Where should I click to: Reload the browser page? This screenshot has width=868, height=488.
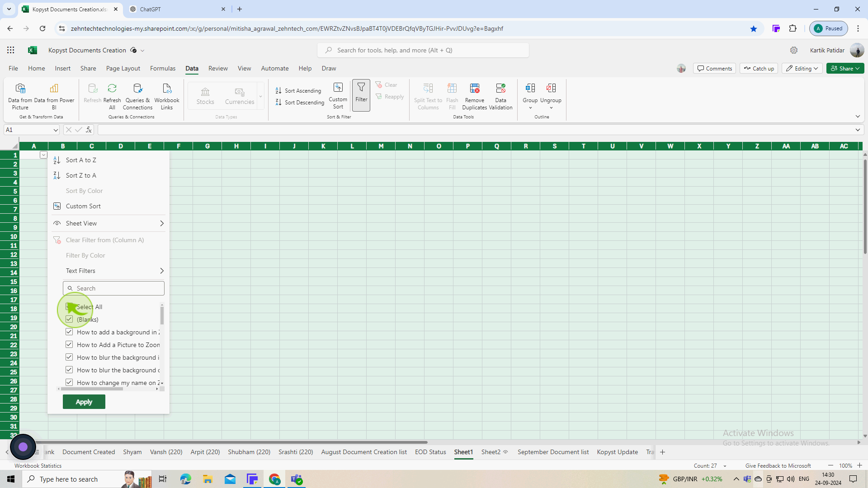tap(42, 28)
